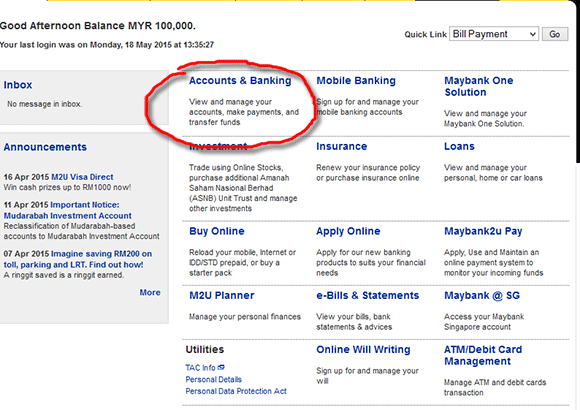Click the TAC Info utilities link

pyautogui.click(x=200, y=368)
